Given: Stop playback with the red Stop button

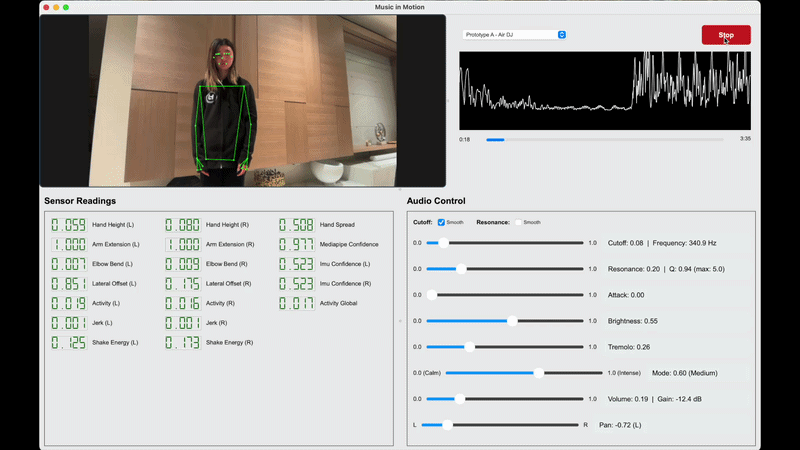Looking at the screenshot, I should (726, 35).
